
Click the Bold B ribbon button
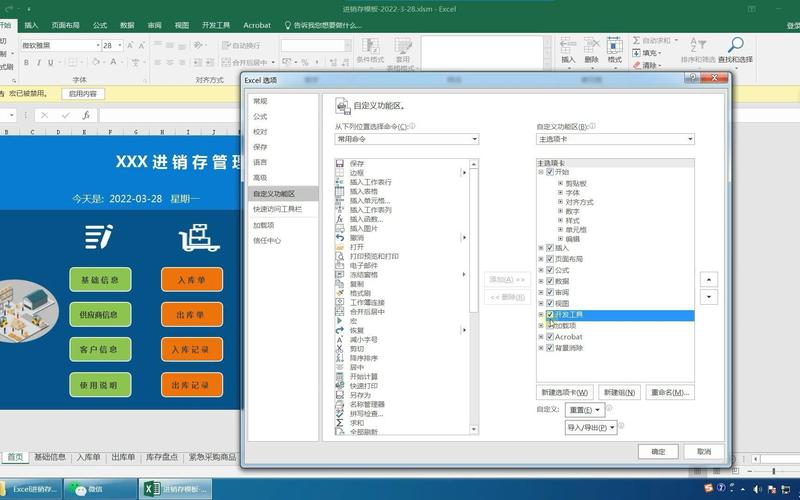[x=26, y=62]
